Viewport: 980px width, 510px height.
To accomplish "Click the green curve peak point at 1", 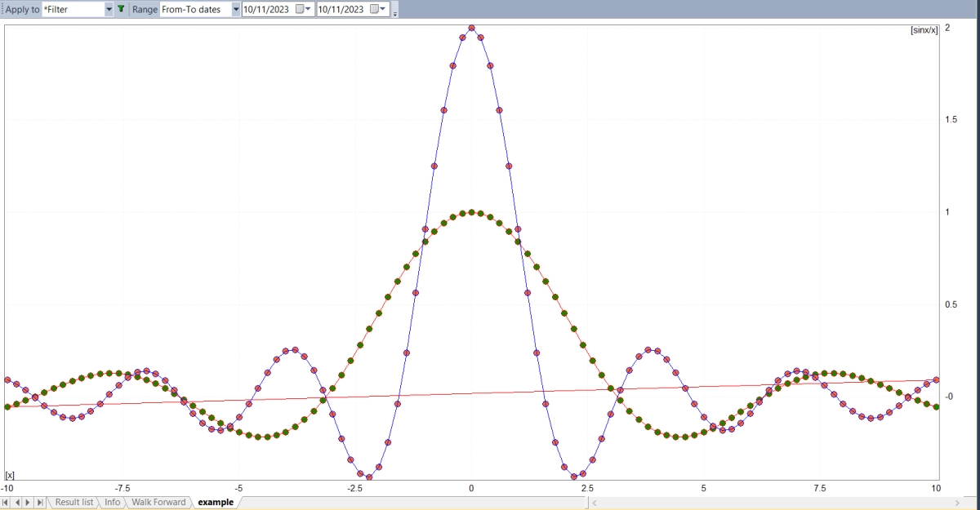I will coord(471,212).
